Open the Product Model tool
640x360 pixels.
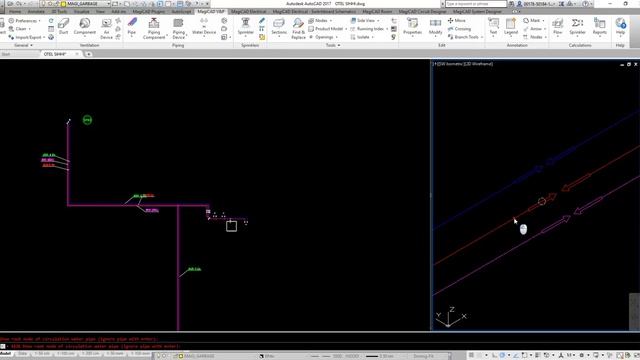pos(327,29)
